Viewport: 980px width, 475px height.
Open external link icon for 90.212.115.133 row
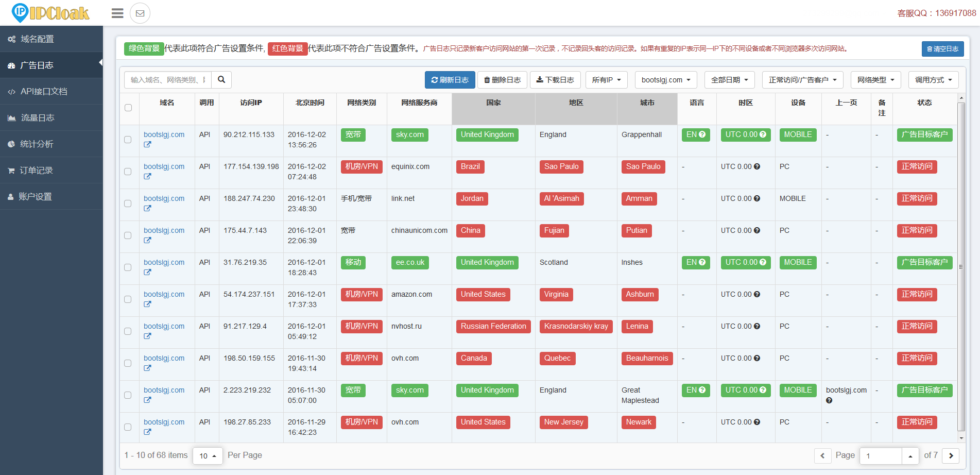147,145
